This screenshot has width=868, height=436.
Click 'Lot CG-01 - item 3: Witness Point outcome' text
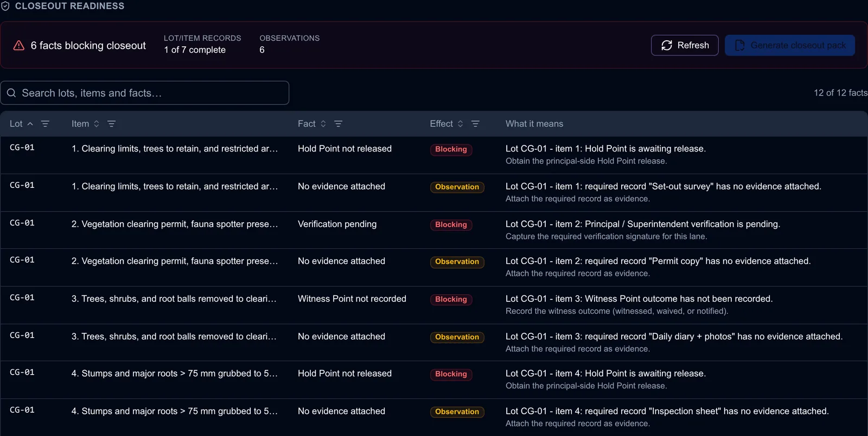point(639,299)
